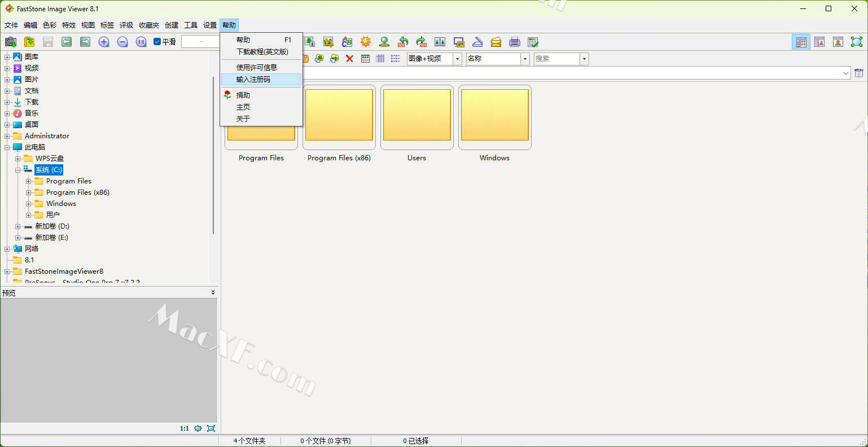
Task: Select the browser view layout icon
Action: (801, 42)
